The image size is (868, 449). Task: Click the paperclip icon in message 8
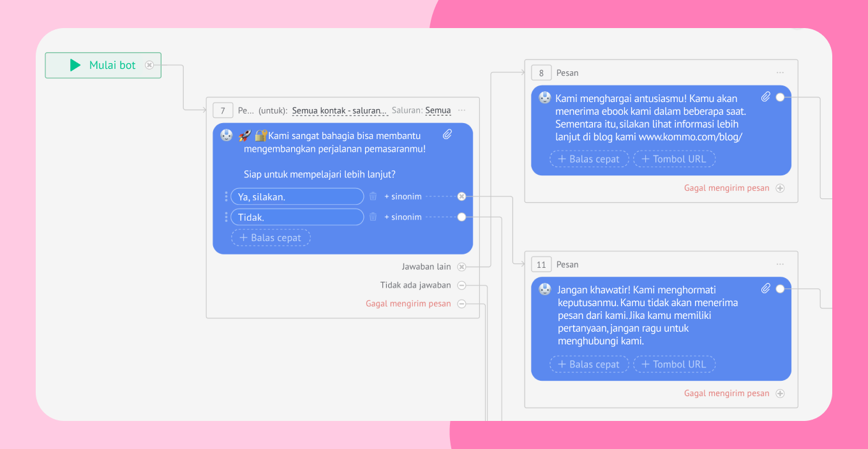766,97
